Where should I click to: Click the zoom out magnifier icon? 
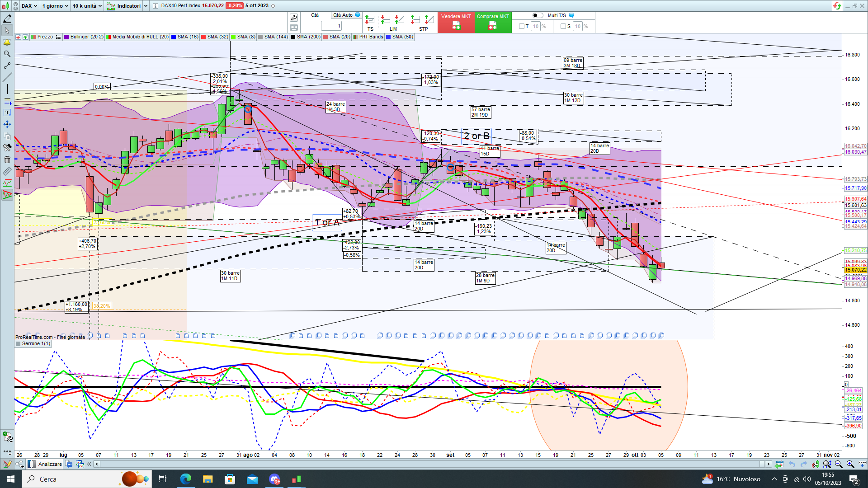(x=839, y=464)
